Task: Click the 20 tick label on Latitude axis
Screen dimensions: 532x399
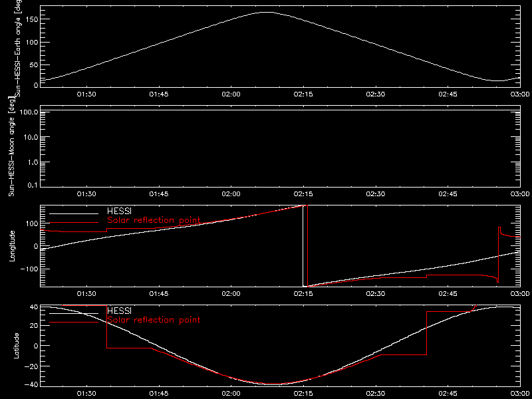Action: [x=33, y=326]
